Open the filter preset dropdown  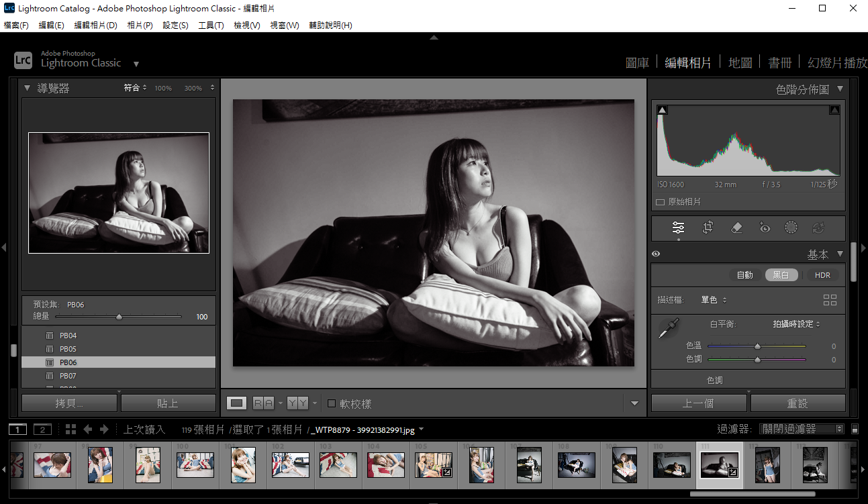pyautogui.click(x=801, y=429)
